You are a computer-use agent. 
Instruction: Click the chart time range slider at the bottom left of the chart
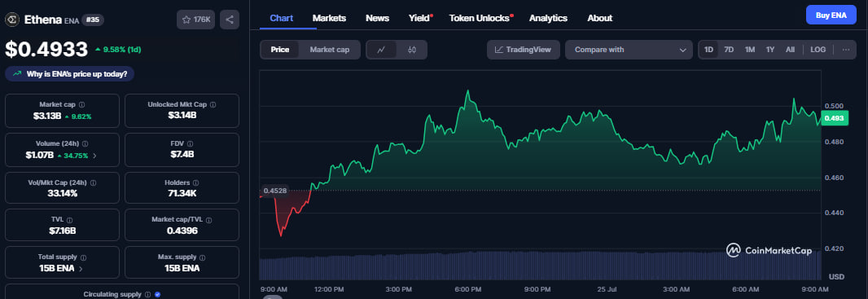coord(273,297)
